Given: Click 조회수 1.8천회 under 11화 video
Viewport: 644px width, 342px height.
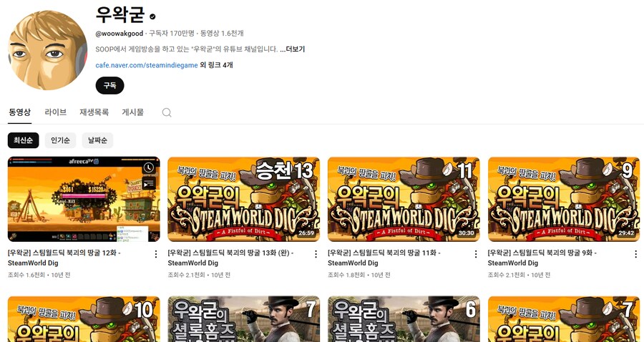Looking at the screenshot, I should click(346, 275).
